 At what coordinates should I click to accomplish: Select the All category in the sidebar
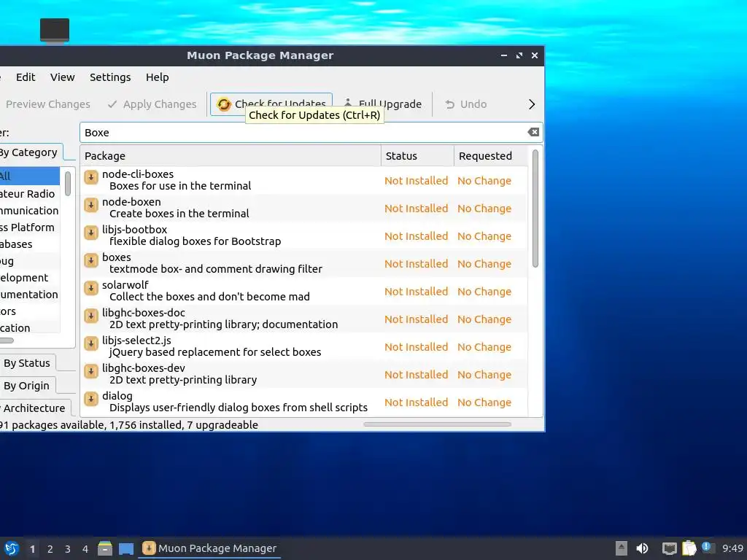[29, 176]
